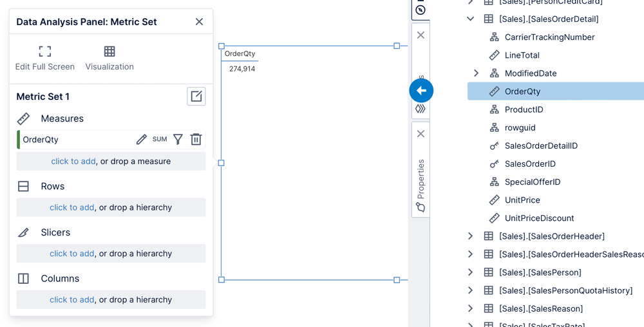Collapse [Sales].[SalesOrderDetail] table
This screenshot has width=644, height=327.
[x=471, y=19]
